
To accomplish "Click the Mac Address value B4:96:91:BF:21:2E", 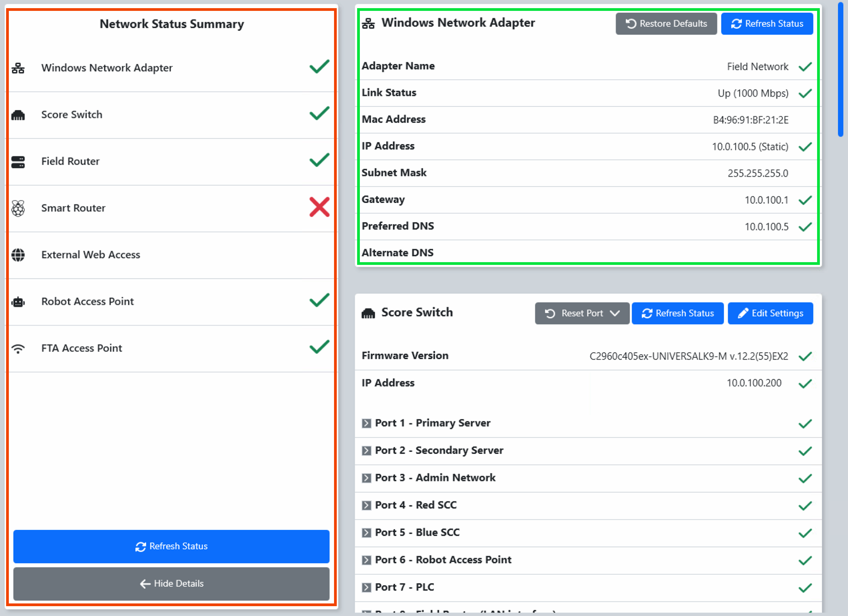I will pyautogui.click(x=751, y=120).
